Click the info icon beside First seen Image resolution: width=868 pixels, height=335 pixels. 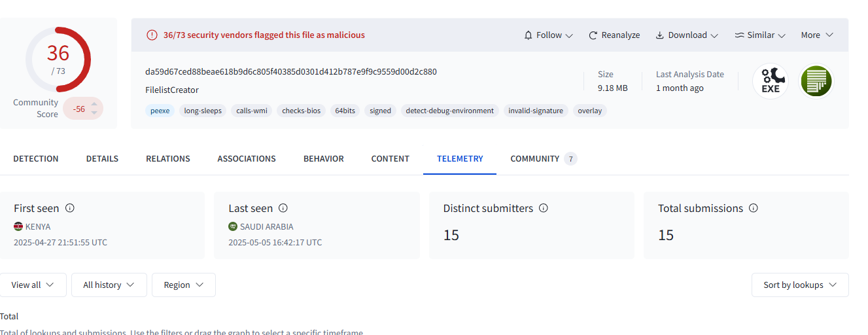pos(70,208)
